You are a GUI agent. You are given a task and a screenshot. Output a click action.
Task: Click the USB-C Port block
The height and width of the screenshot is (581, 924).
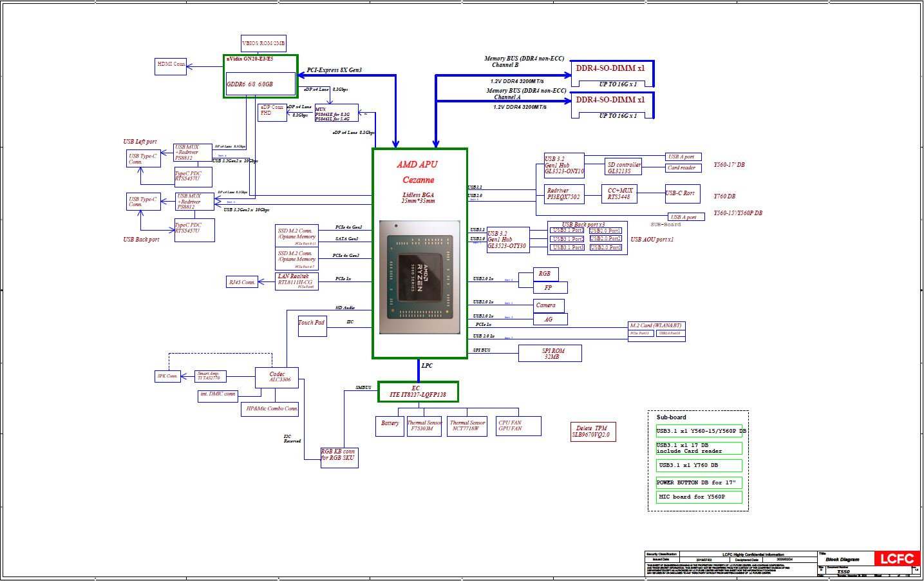pyautogui.click(x=682, y=193)
